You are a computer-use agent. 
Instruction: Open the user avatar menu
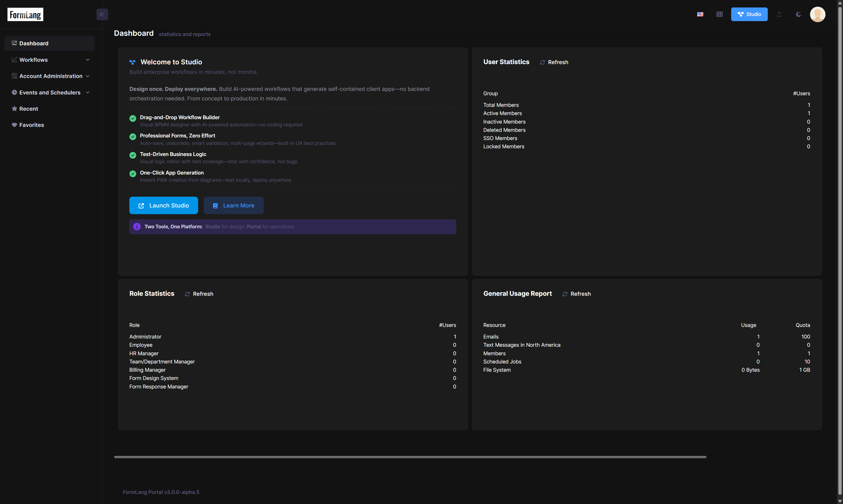tap(817, 14)
